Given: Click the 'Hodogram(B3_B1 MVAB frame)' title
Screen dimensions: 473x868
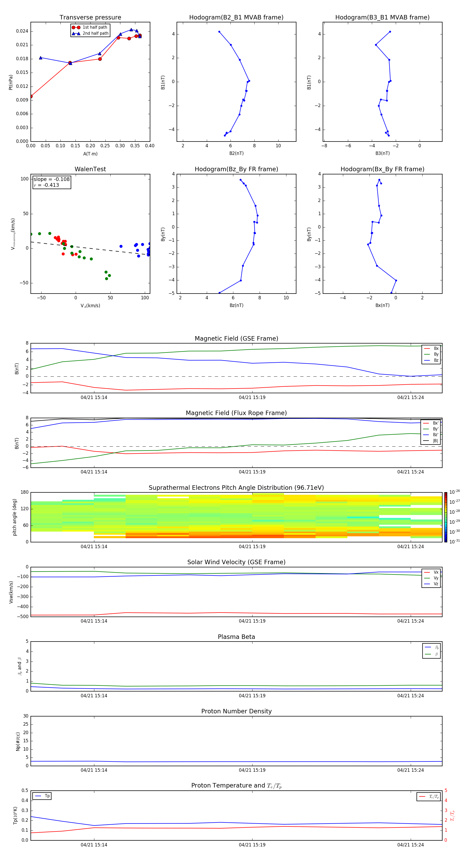Looking at the screenshot, I should [382, 17].
